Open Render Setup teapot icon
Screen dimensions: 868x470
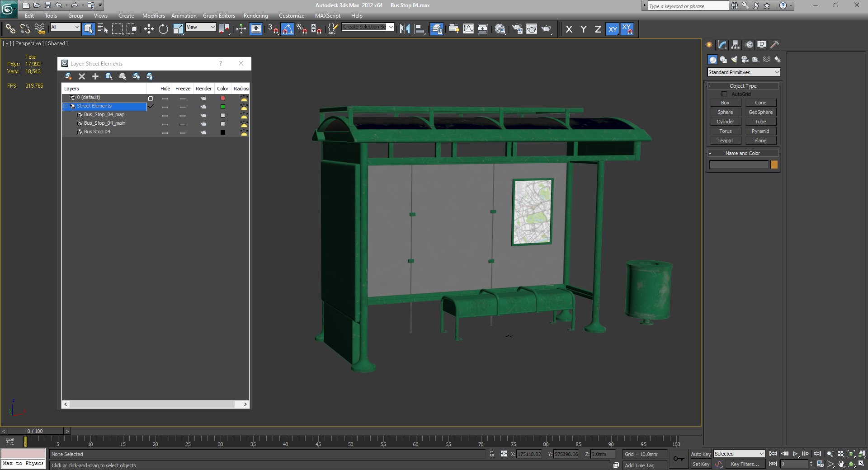(x=517, y=29)
